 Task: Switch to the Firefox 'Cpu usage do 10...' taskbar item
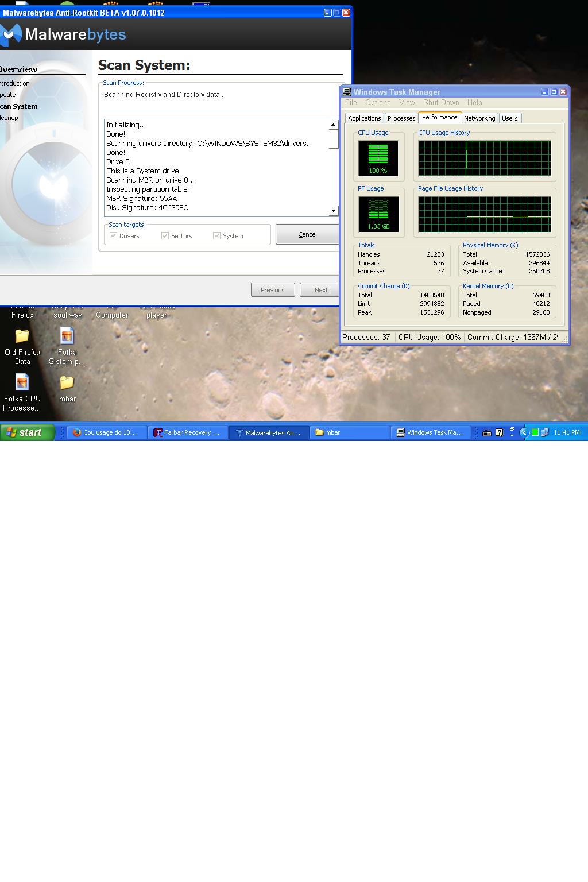coord(107,432)
